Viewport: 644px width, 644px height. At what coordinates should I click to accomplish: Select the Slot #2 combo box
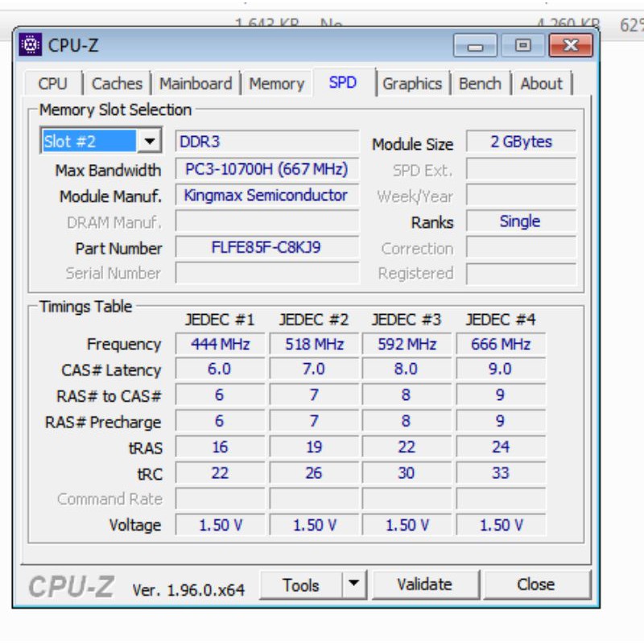coord(90,142)
